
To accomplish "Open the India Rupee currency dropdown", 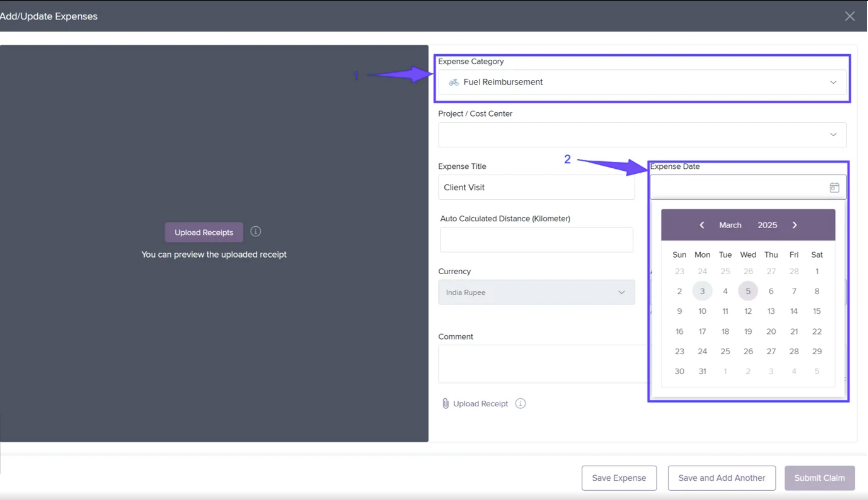I will click(x=621, y=292).
